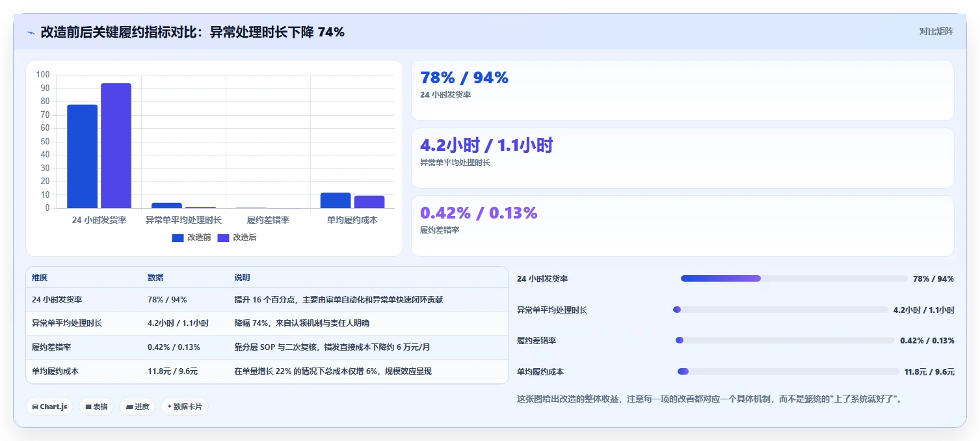The image size is (980, 441).
Task: Click the 异常单平均处理时长 progress bar
Action: tap(780, 310)
